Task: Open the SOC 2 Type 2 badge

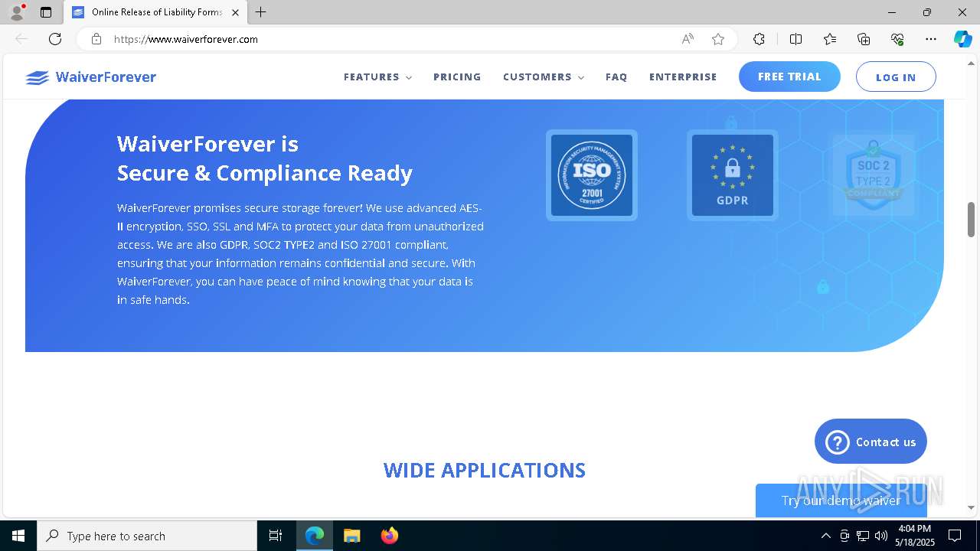Action: click(874, 175)
